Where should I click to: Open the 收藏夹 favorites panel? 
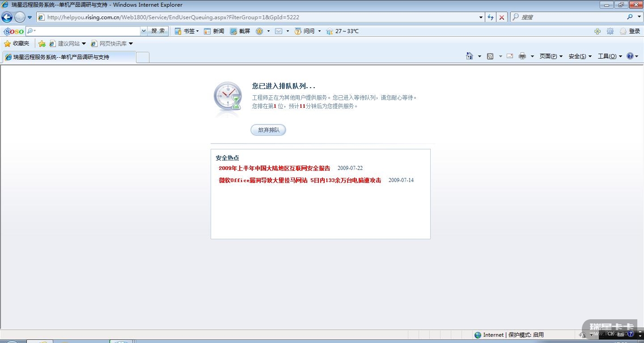click(17, 43)
